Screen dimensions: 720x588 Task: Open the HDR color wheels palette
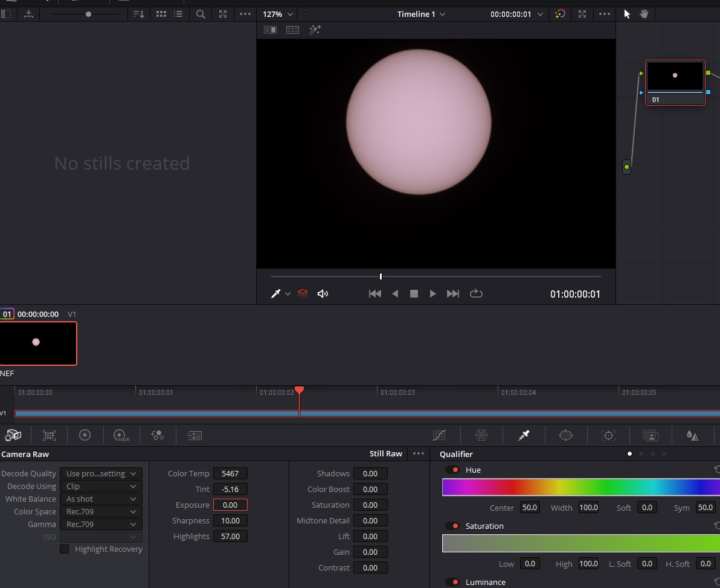click(121, 435)
